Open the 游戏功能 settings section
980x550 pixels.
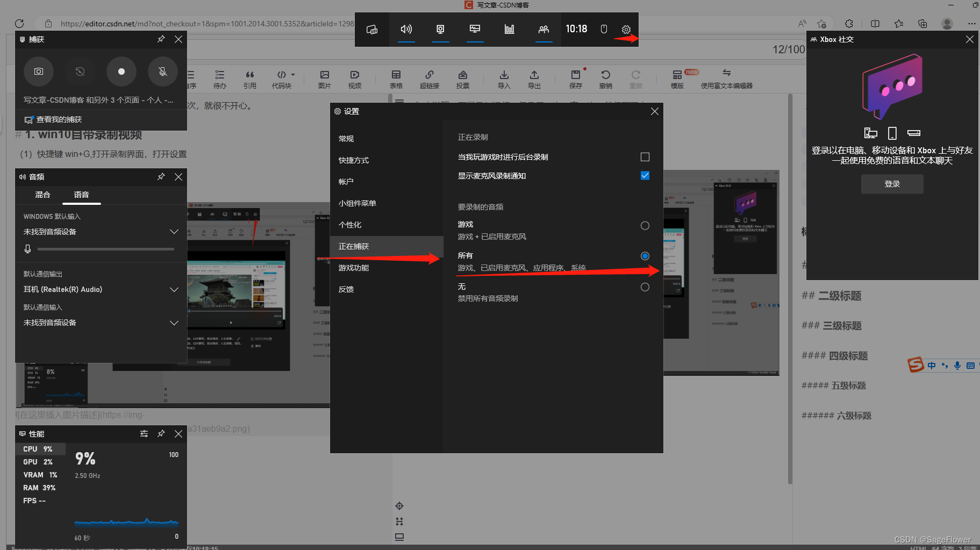pos(387,268)
